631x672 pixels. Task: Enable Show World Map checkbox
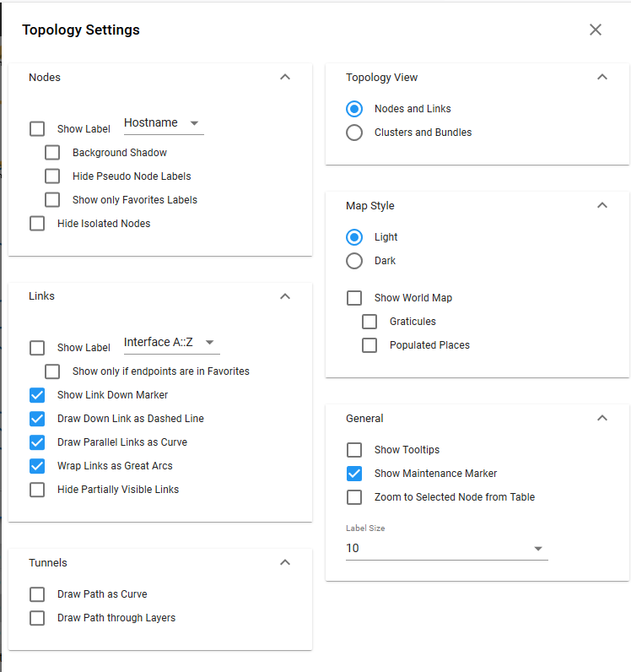[x=355, y=298]
